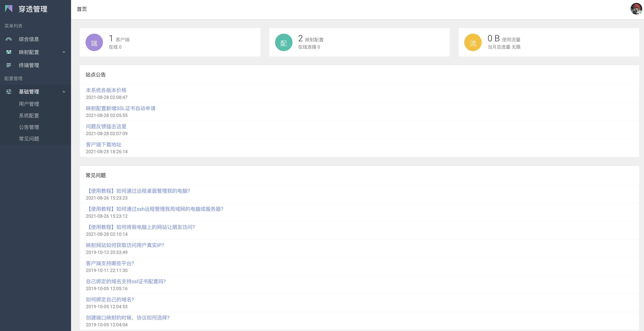The width and height of the screenshot is (644, 331).
Task: Click the 映射配置 grid icon in sidebar
Action: pos(9,52)
